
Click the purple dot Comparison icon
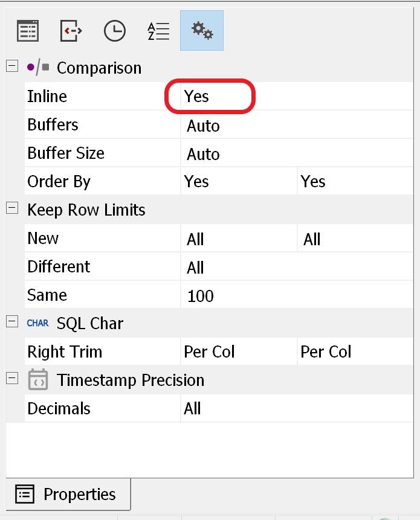click(x=38, y=68)
